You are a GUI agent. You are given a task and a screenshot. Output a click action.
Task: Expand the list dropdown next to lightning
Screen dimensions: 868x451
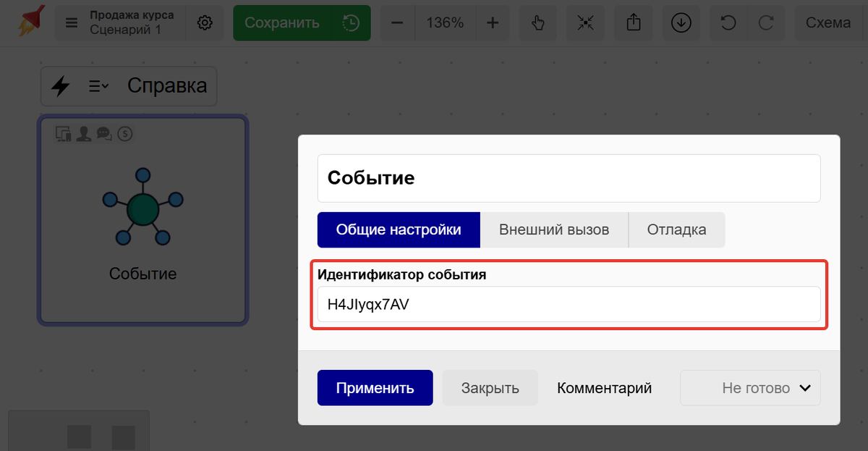click(x=98, y=86)
